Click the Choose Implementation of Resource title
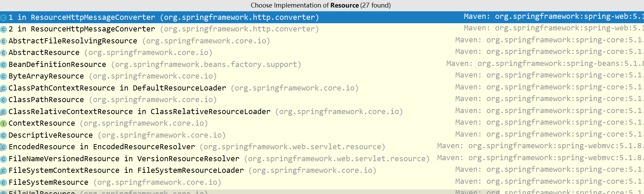This screenshot has width=644, height=194. [x=320, y=5]
